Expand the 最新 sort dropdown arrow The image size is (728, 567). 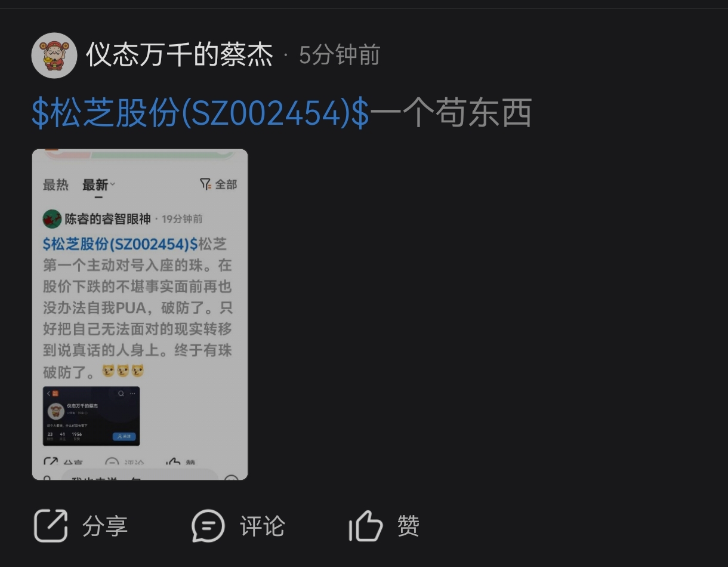click(x=112, y=184)
